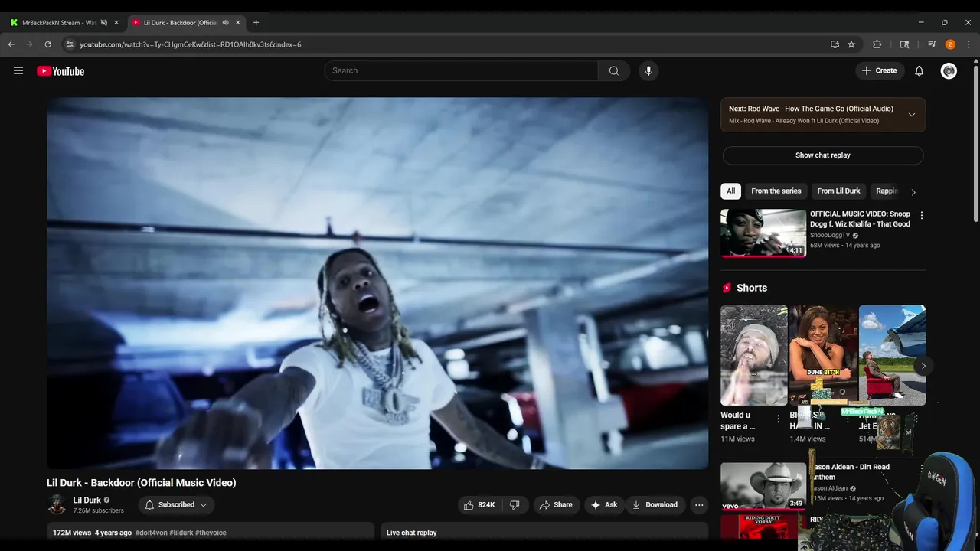Open the DUMB BIT*H short thumbnail

pos(823,355)
